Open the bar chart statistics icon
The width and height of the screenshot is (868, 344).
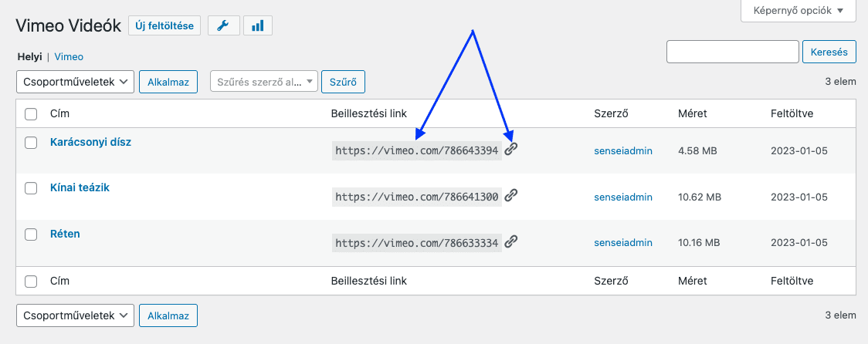257,25
